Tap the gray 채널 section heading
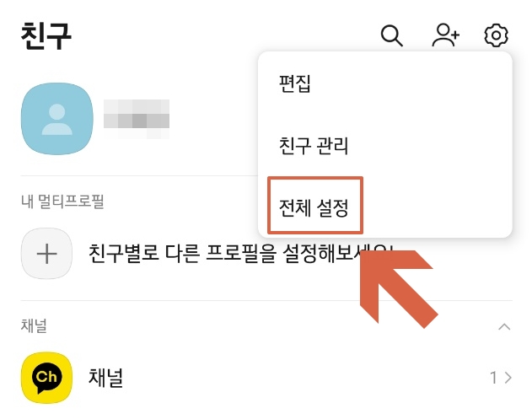532x419 pixels. [34, 325]
